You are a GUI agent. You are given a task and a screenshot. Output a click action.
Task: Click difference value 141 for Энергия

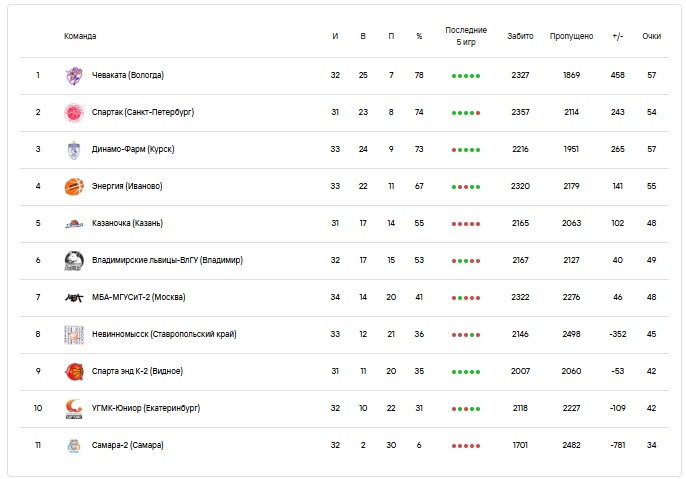coord(617,186)
